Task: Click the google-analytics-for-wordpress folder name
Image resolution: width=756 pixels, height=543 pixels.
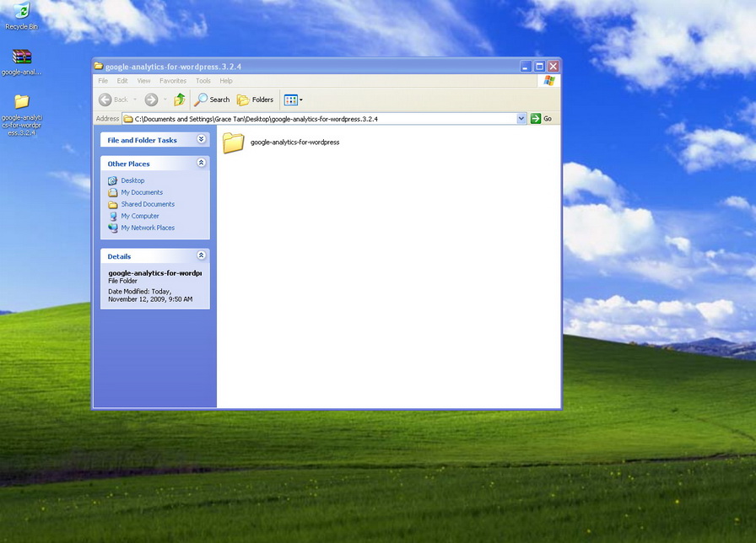Action: (x=295, y=142)
